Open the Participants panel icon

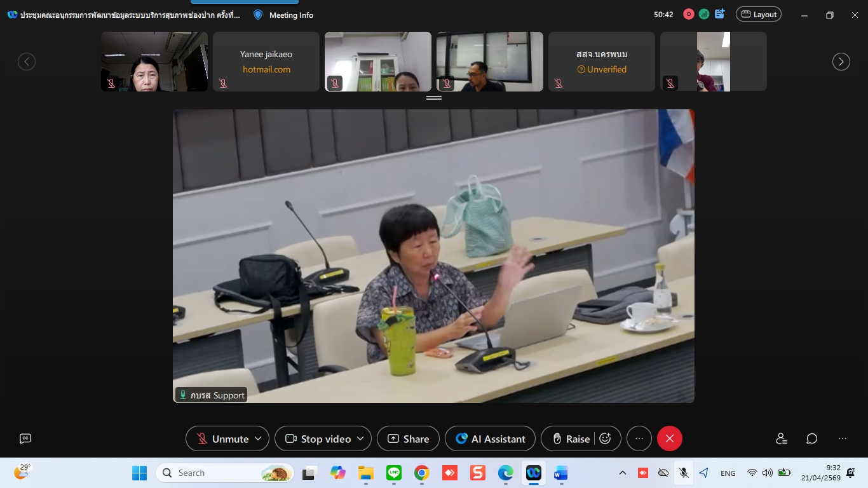click(x=781, y=438)
